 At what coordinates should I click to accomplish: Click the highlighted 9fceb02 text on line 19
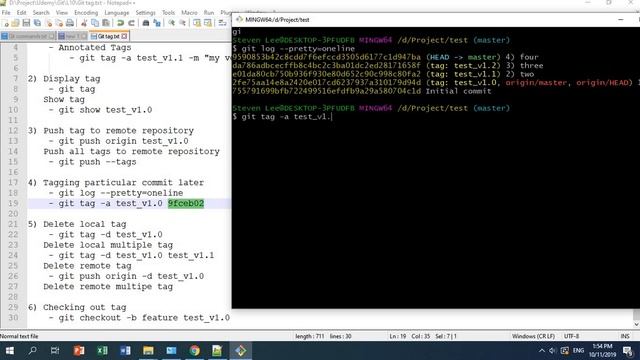tap(186, 203)
